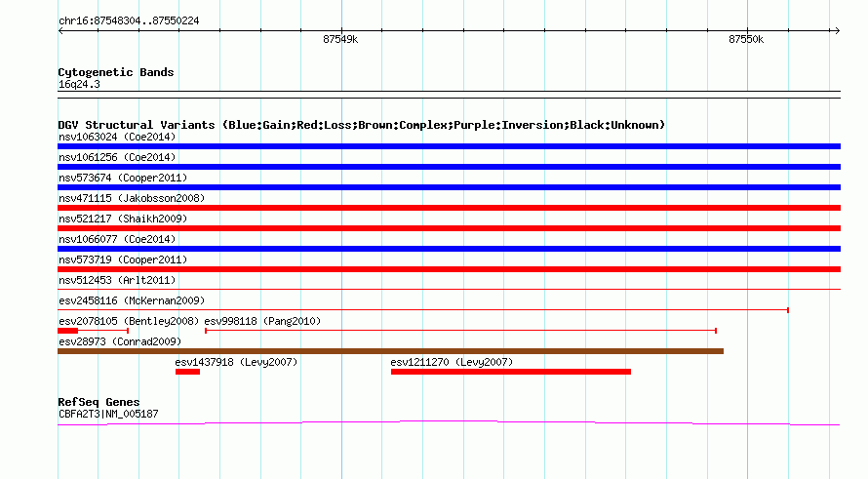The width and height of the screenshot is (868, 479).
Task: Click the right arrow end of the ruler
Action: 837,30
